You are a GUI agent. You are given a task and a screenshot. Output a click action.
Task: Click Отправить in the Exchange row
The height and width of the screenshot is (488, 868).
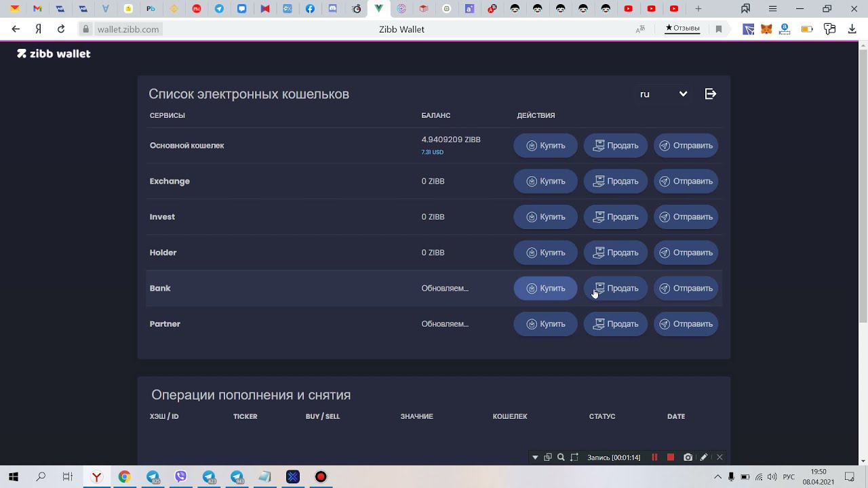coord(686,181)
